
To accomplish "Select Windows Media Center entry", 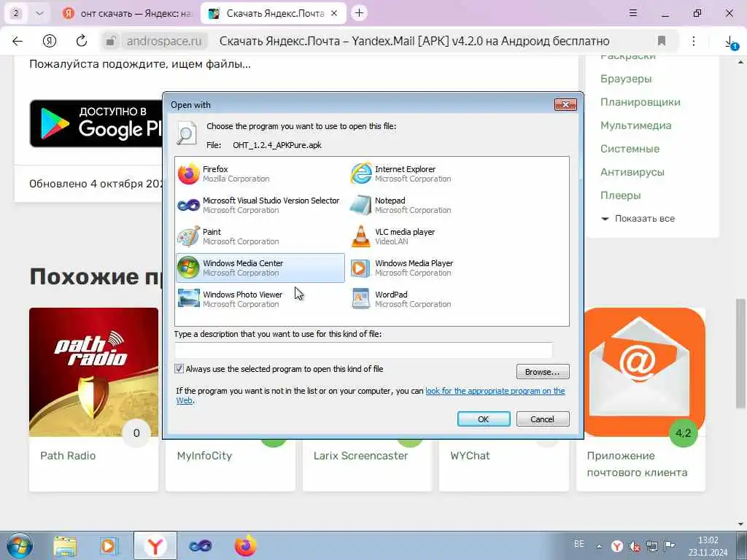I will (x=260, y=268).
